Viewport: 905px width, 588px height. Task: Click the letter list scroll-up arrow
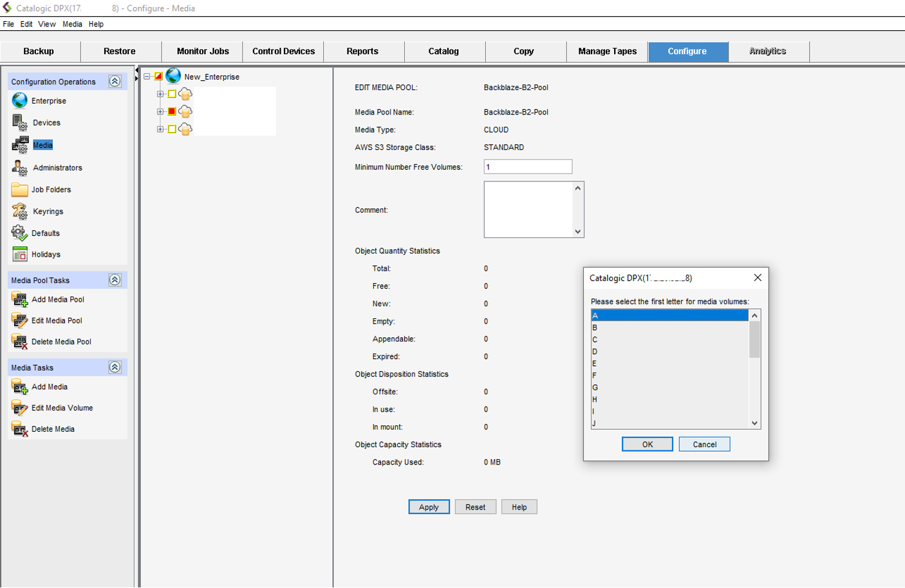click(x=755, y=315)
